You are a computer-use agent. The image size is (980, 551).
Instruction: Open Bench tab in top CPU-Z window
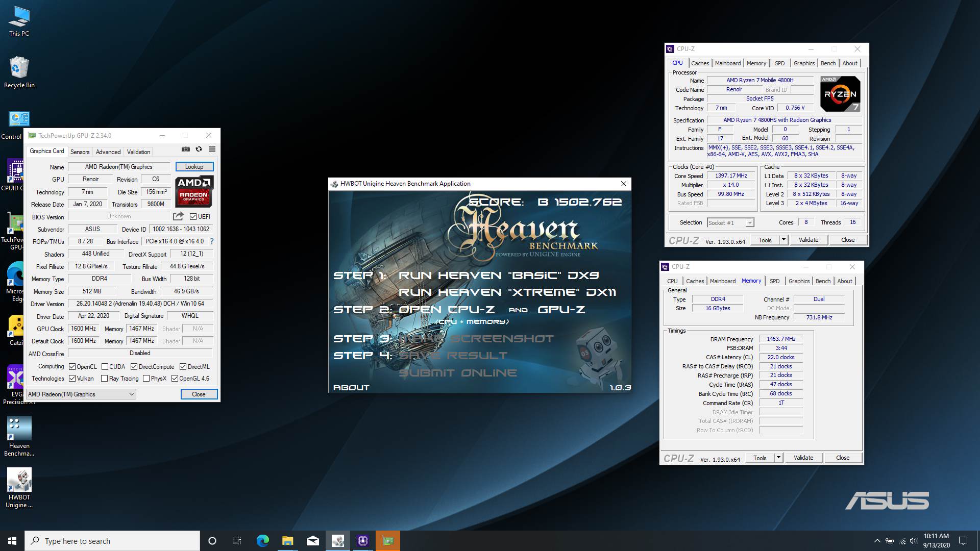pos(828,63)
